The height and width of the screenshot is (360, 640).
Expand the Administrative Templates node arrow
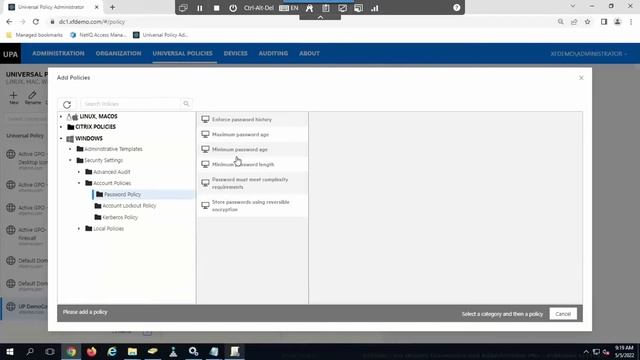[70, 149]
